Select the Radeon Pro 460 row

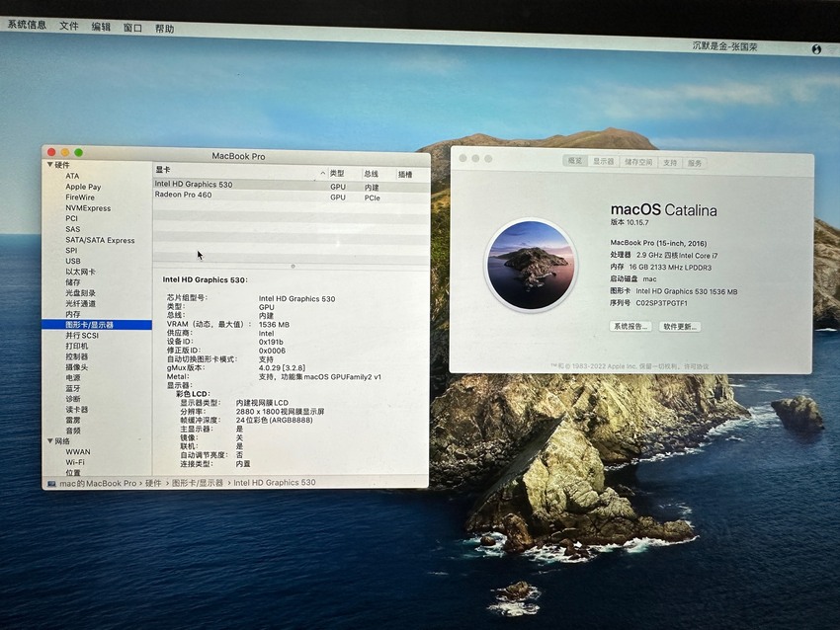(x=291, y=196)
